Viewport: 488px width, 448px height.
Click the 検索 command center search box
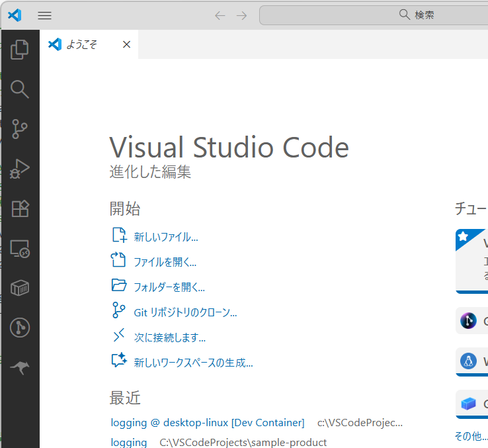point(374,15)
